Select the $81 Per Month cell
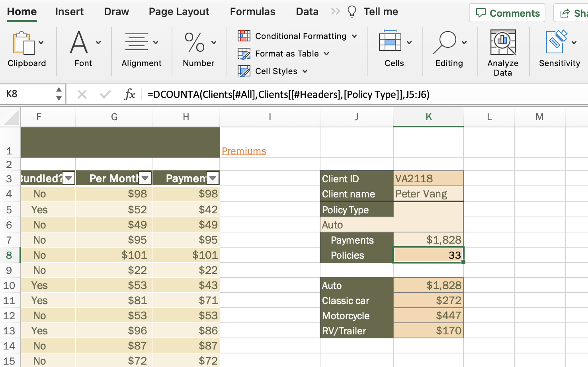Image resolution: width=588 pixels, height=367 pixels. coord(114,301)
